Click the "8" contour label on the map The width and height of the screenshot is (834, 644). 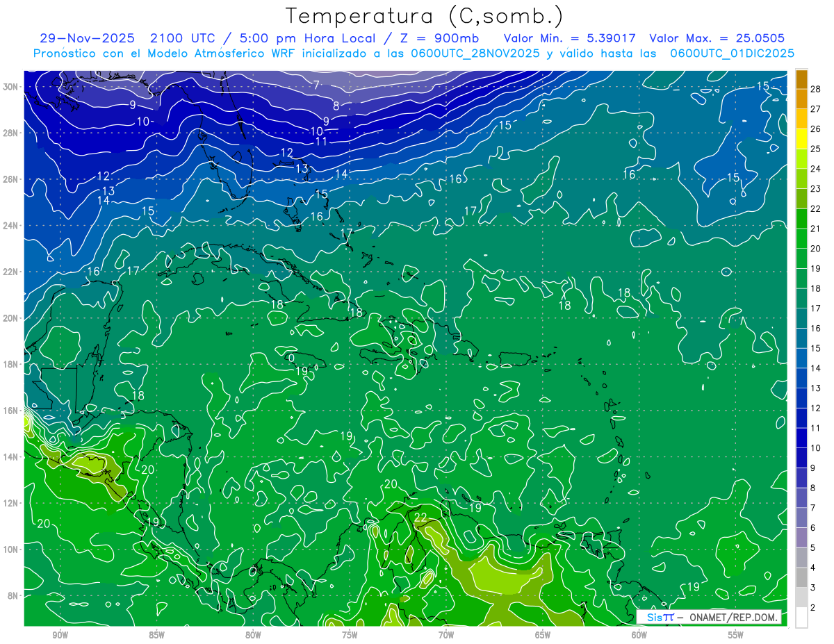tap(336, 106)
